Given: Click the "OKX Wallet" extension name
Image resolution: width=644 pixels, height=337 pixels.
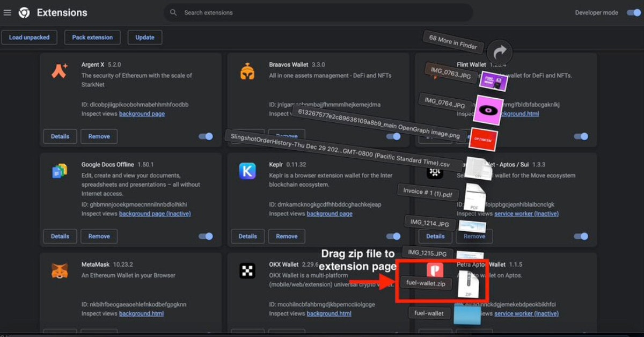Looking at the screenshot, I should pos(284,265).
